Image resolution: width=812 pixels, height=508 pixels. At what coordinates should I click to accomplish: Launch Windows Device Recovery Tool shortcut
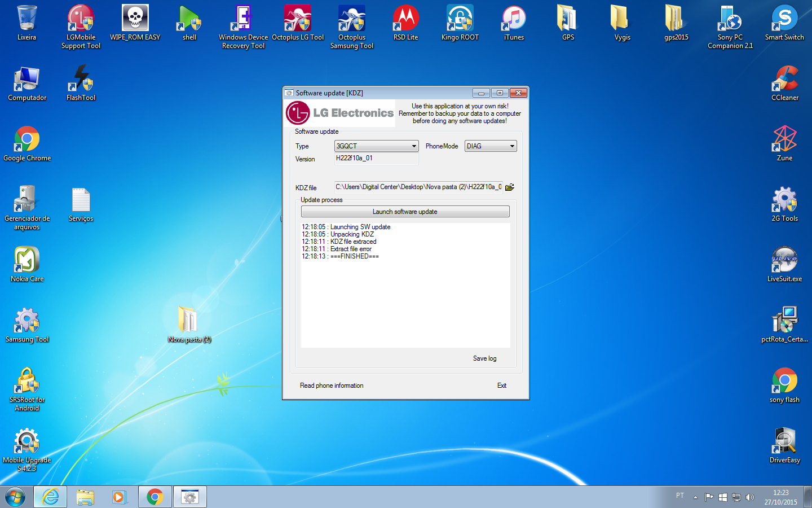click(x=243, y=27)
